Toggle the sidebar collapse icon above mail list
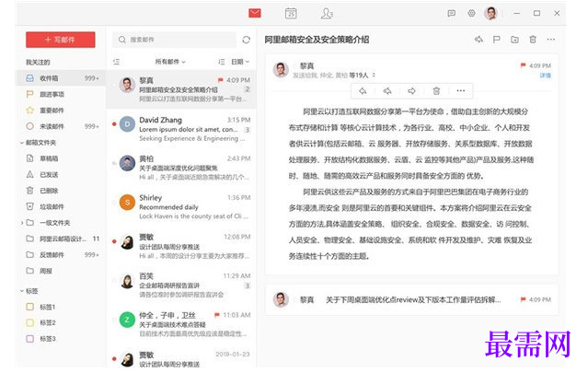 pyautogui.click(x=116, y=62)
